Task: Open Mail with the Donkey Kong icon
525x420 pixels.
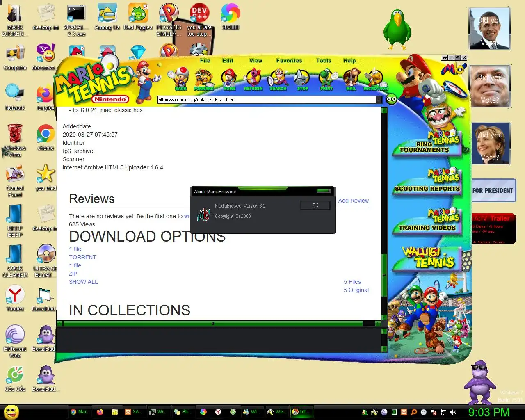Action: pyautogui.click(x=351, y=79)
